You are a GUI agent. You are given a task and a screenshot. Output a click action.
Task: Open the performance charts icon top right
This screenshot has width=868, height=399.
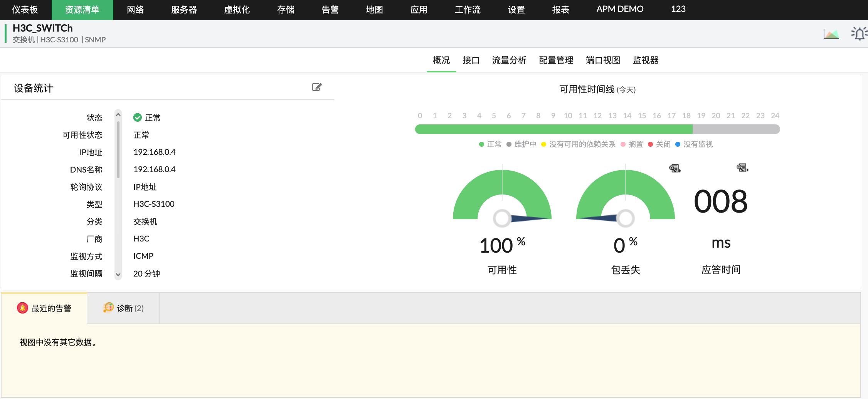point(831,34)
